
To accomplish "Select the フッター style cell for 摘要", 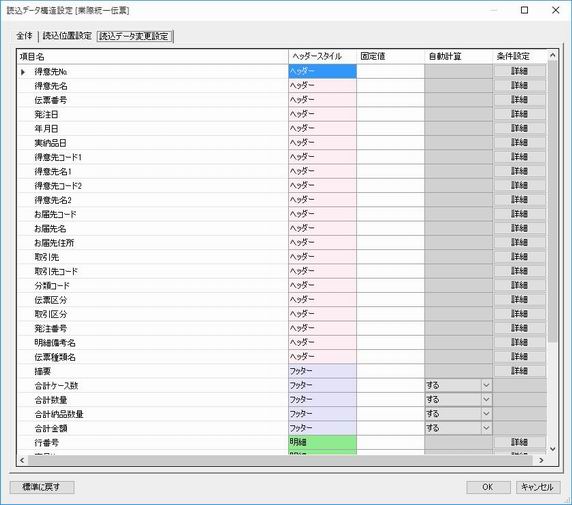I will tap(322, 371).
